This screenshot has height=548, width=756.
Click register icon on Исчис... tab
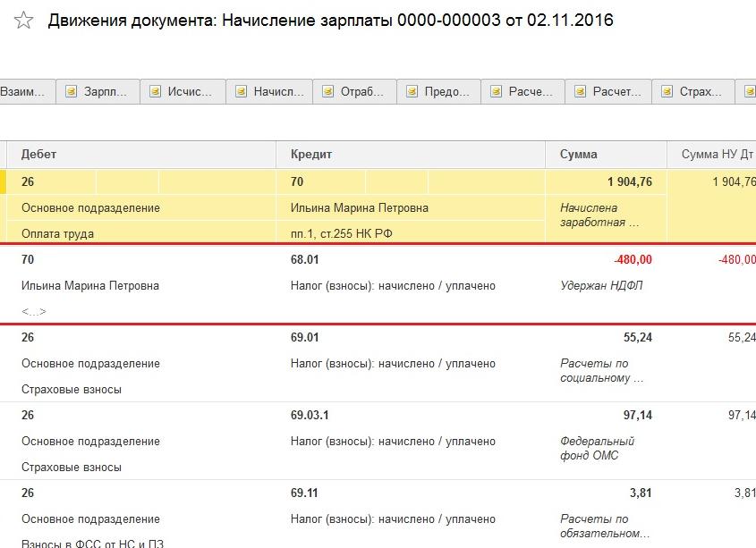[155, 91]
